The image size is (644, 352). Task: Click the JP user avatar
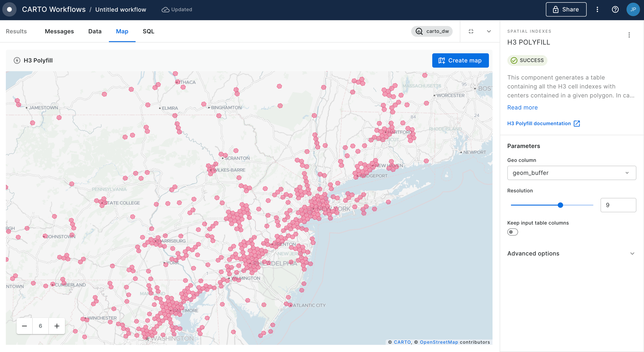pyautogui.click(x=633, y=9)
